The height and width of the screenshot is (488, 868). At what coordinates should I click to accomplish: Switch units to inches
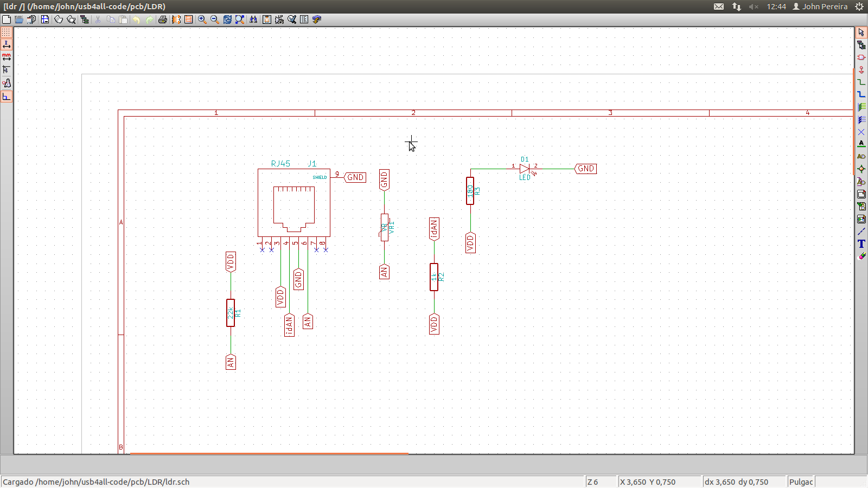coord(7,44)
